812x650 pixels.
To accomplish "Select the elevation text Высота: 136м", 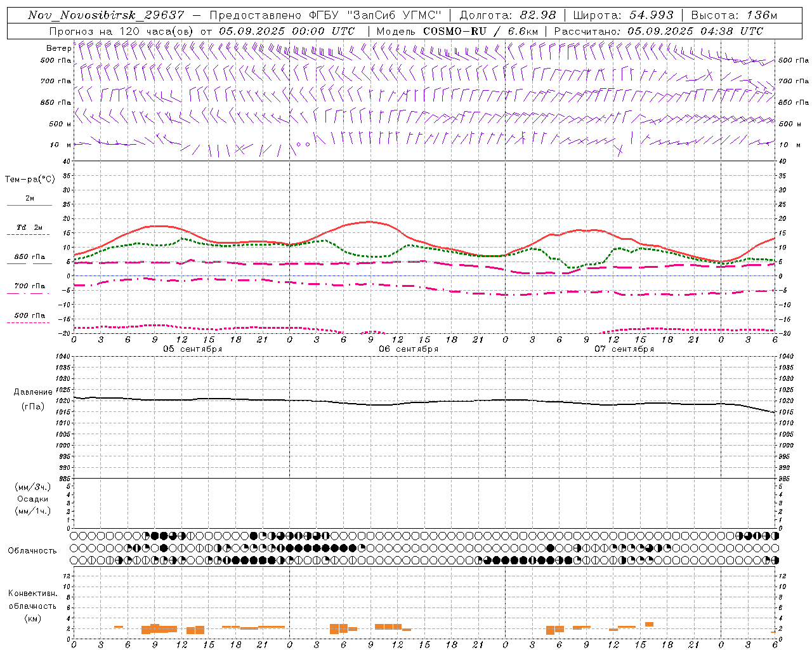I will [x=734, y=15].
